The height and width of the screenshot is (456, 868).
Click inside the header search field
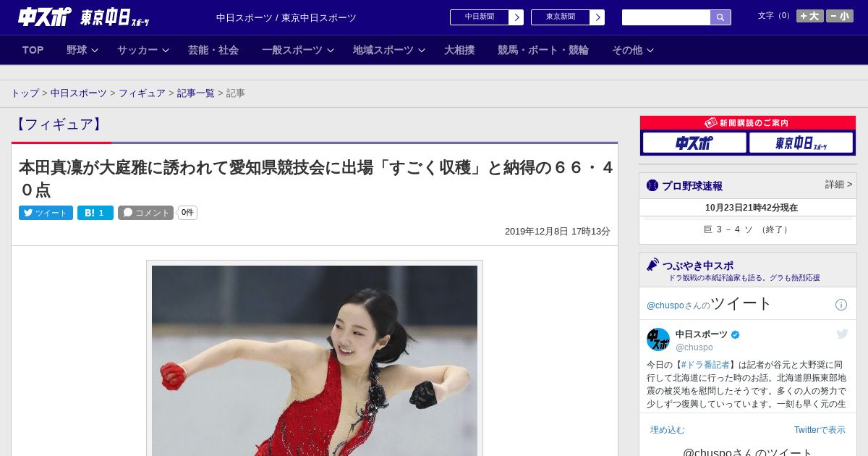click(666, 17)
